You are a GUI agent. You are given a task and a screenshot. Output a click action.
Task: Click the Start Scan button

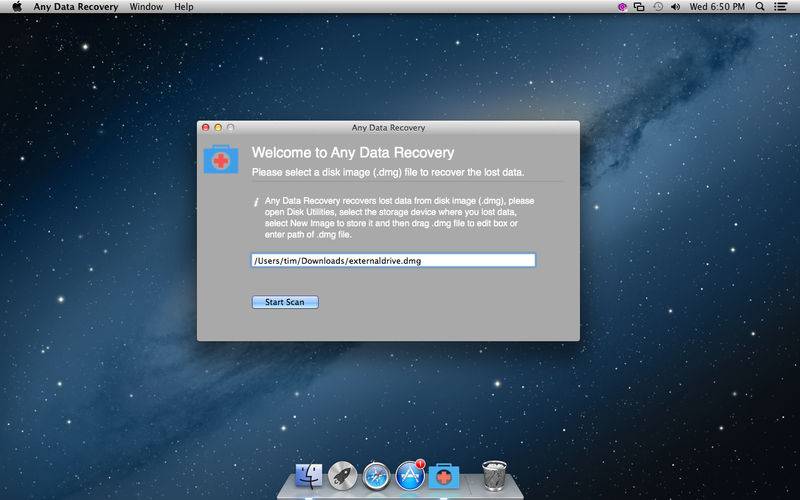[x=285, y=302]
